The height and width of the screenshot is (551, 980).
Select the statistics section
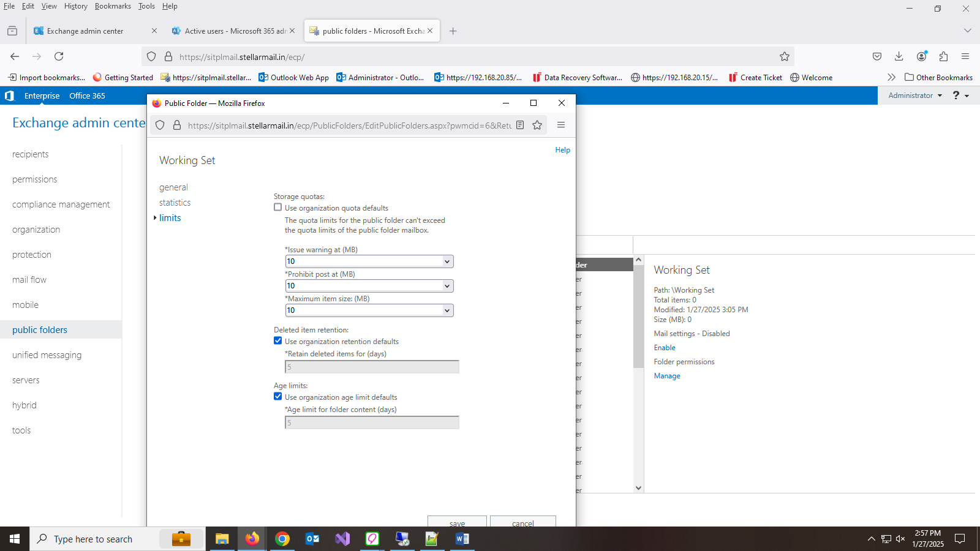(175, 203)
